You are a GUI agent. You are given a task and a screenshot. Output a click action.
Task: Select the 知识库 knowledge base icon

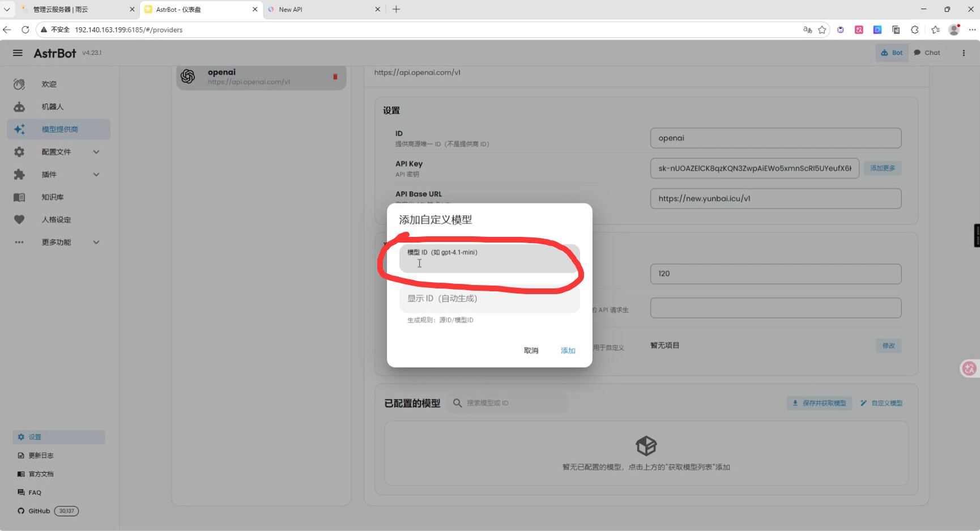19,197
